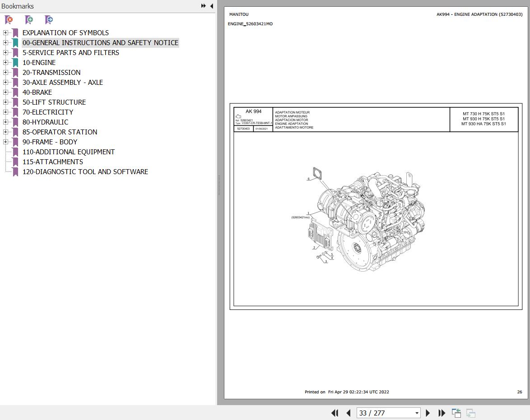
Task: Expand the 10-ENGINE bookmark node
Action: [x=5, y=63]
